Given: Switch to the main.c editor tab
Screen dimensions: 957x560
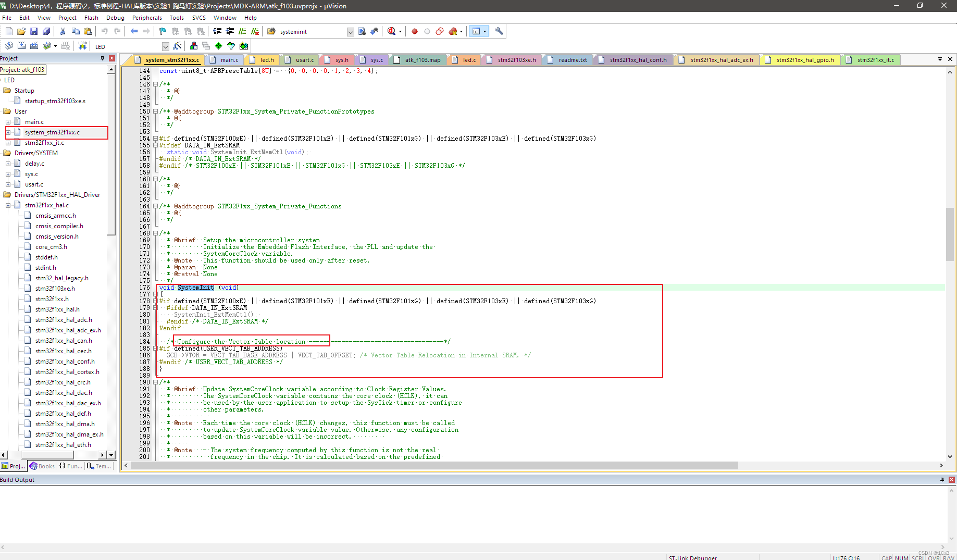Looking at the screenshot, I should 225,60.
